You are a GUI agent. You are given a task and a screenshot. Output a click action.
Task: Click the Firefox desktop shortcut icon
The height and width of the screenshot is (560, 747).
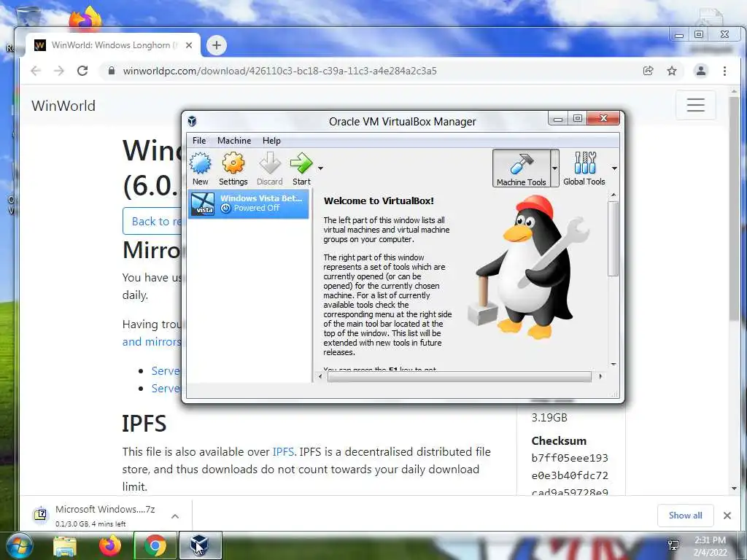coord(85,19)
